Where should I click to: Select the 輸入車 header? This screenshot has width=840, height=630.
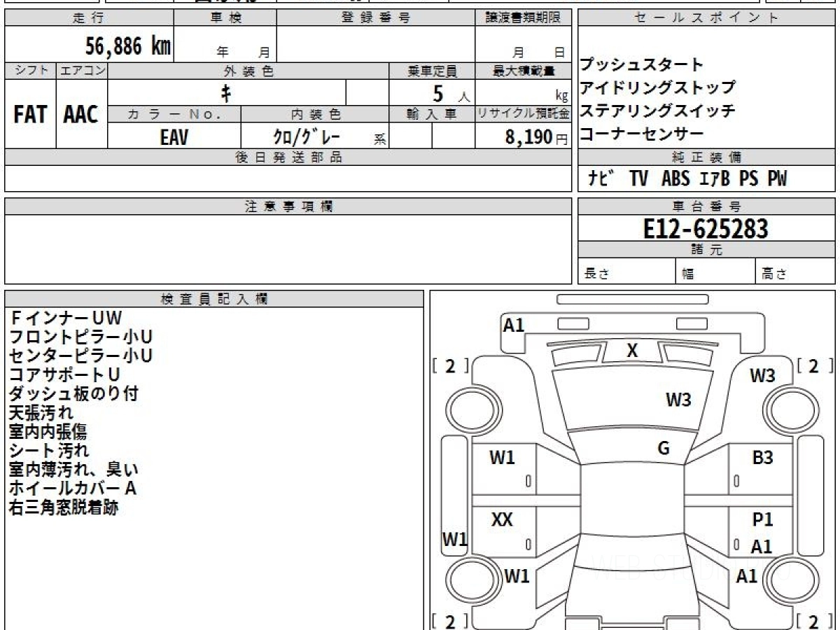(432, 113)
